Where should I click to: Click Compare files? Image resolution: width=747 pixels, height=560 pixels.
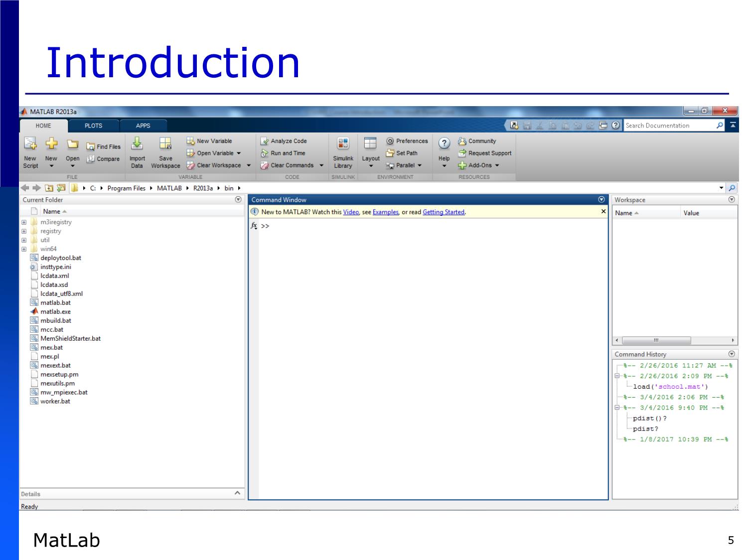tap(103, 159)
